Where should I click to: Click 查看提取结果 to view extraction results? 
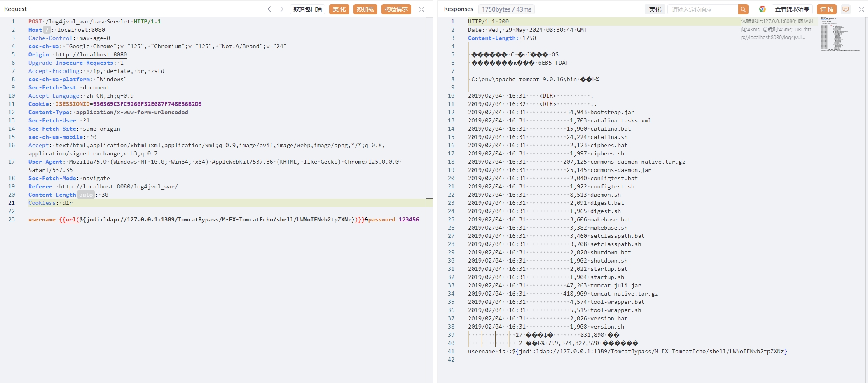pos(791,8)
